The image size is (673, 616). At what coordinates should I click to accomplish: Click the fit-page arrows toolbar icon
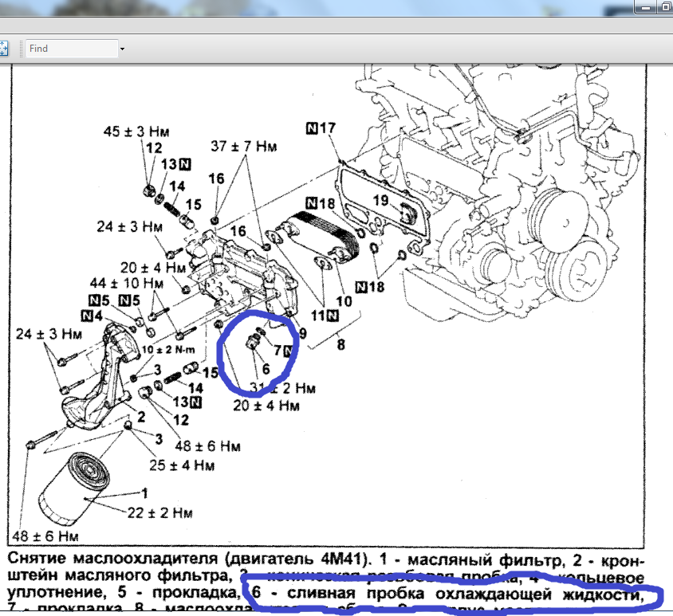tap(3, 49)
